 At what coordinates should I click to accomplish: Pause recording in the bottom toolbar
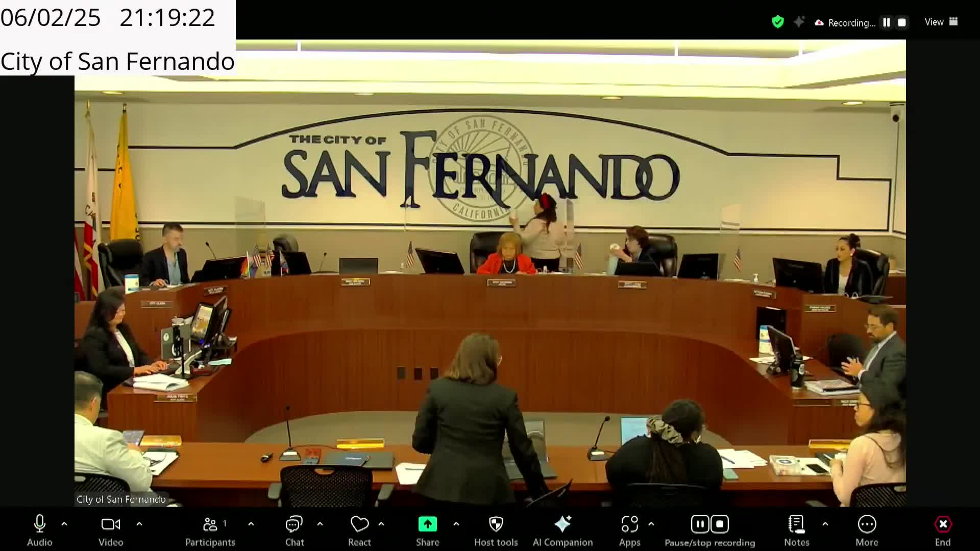tap(700, 524)
